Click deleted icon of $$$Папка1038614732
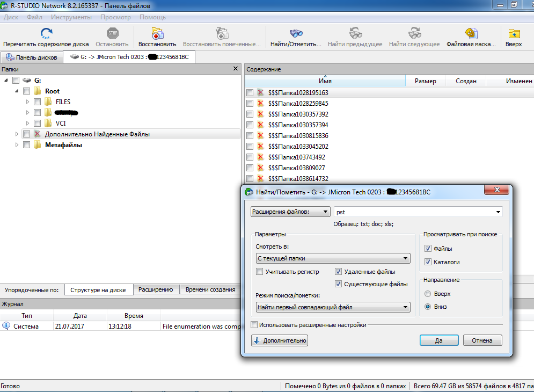This screenshot has width=534, height=392. coord(260,178)
